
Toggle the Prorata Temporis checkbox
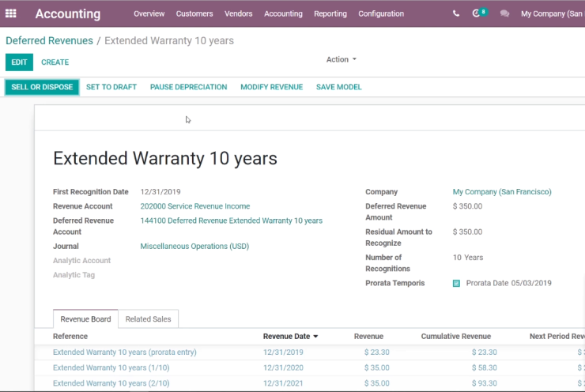[x=456, y=283]
